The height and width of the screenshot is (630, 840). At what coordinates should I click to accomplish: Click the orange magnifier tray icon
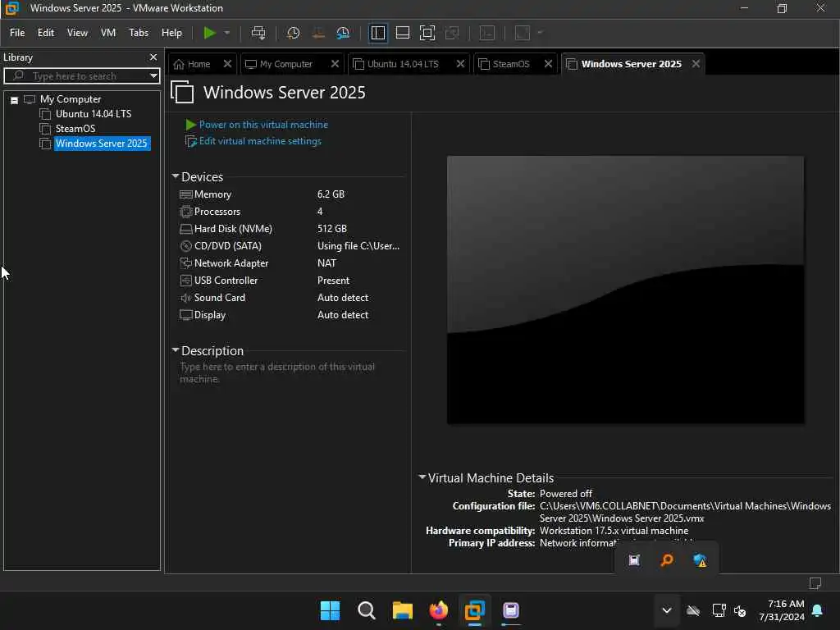pyautogui.click(x=667, y=560)
